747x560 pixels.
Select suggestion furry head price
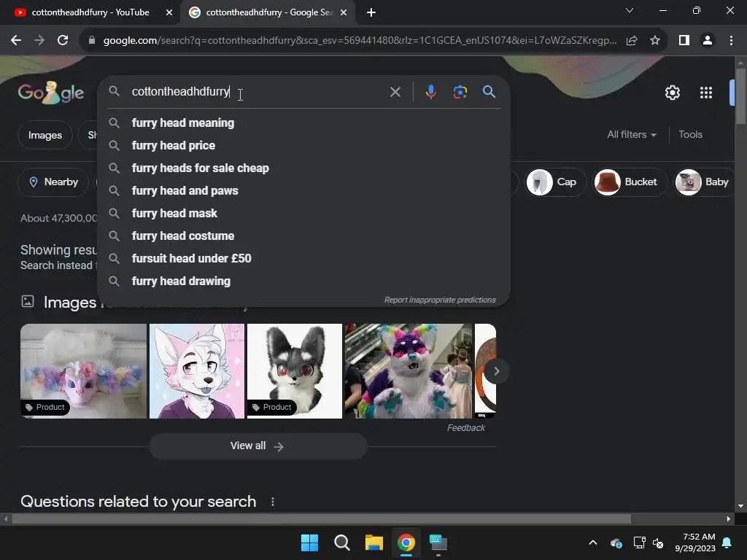303,145
